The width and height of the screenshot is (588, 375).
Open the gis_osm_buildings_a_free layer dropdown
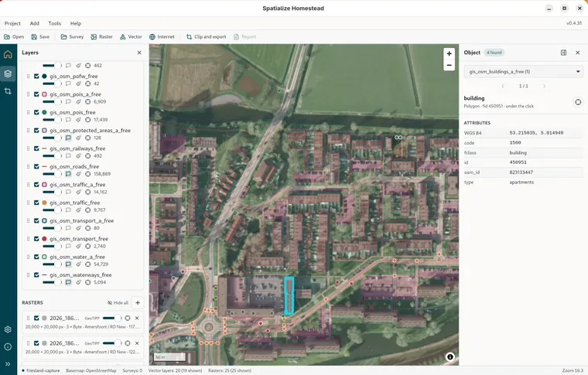[x=523, y=72]
